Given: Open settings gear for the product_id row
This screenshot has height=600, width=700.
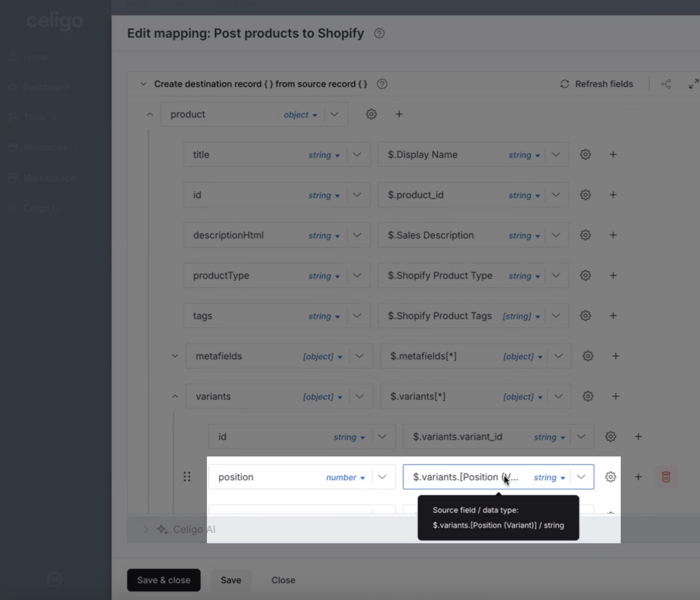Looking at the screenshot, I should [x=586, y=195].
